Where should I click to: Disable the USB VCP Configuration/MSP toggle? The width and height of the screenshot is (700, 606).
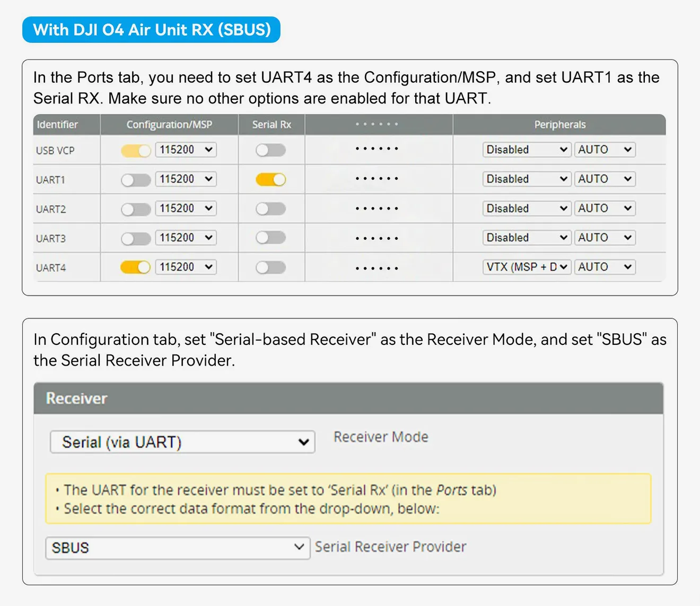[135, 150]
